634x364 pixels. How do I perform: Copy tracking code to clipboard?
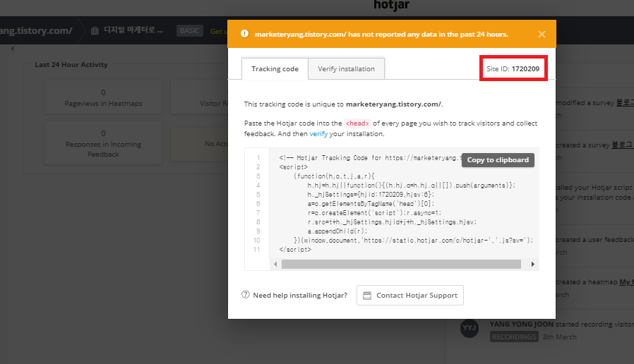tap(498, 160)
